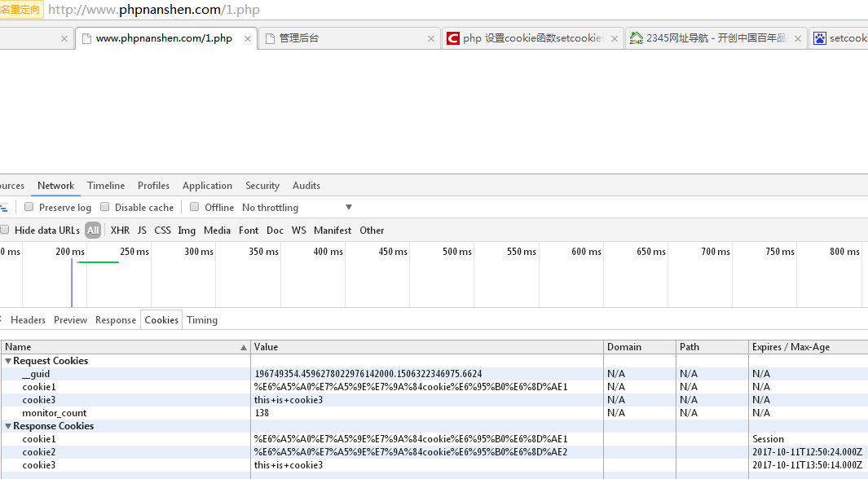The image size is (868, 479).
Task: Select the Cookies detail tab
Action: pos(161,320)
